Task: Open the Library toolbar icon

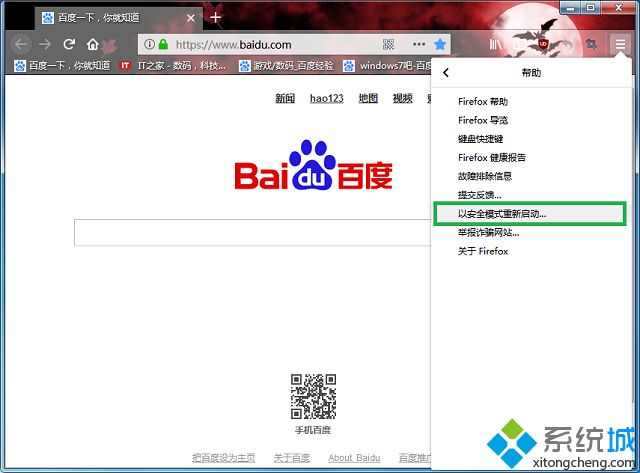Action: coord(495,44)
